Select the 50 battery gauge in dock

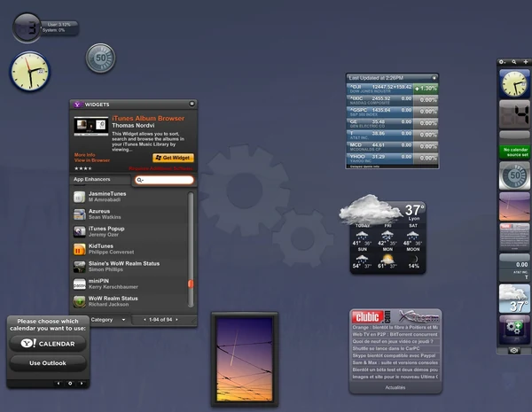click(514, 175)
